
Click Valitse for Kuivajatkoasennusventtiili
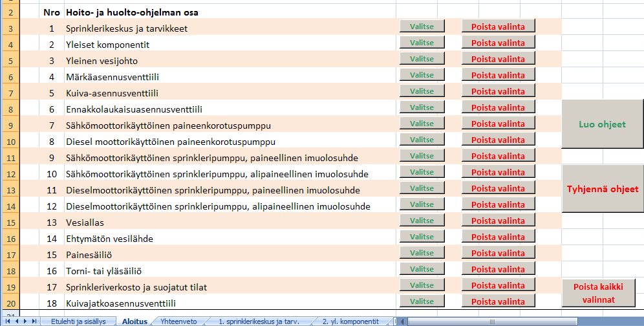point(422,301)
